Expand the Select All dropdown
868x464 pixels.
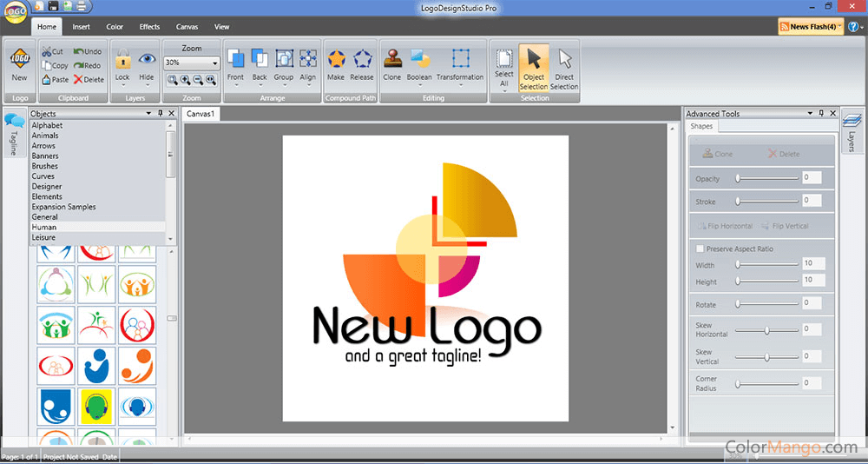tap(503, 89)
